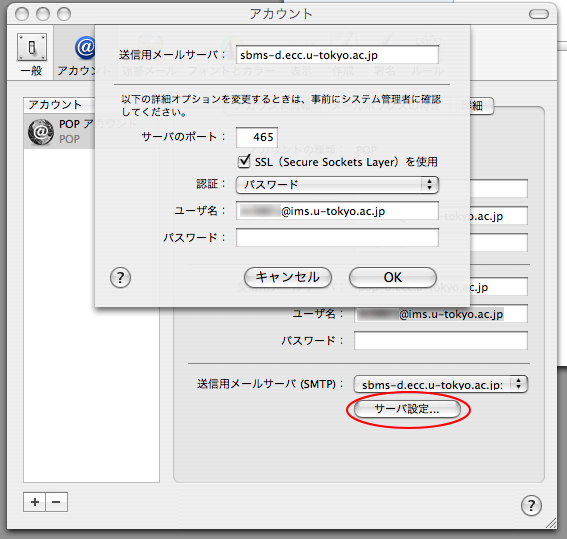This screenshot has width=567, height=539.
Task: Open help at window bottom right
Action: [531, 505]
